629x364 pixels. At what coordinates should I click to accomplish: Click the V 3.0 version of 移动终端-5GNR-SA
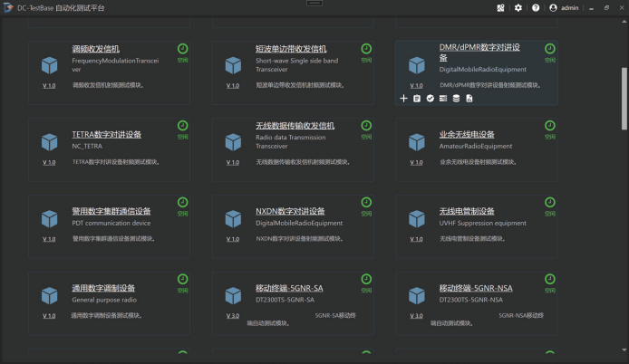point(232,316)
